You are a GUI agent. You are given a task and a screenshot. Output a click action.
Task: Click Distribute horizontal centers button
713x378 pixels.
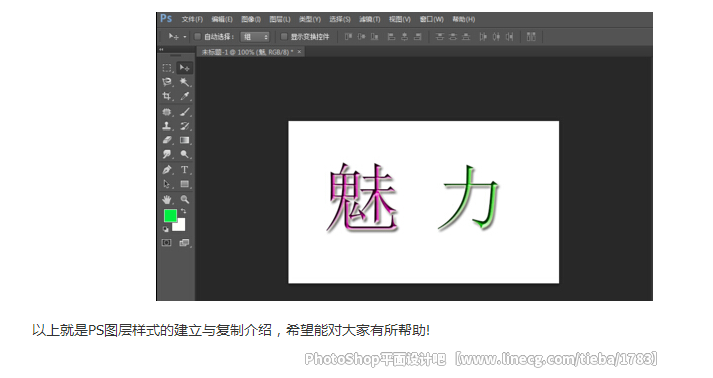496,36
